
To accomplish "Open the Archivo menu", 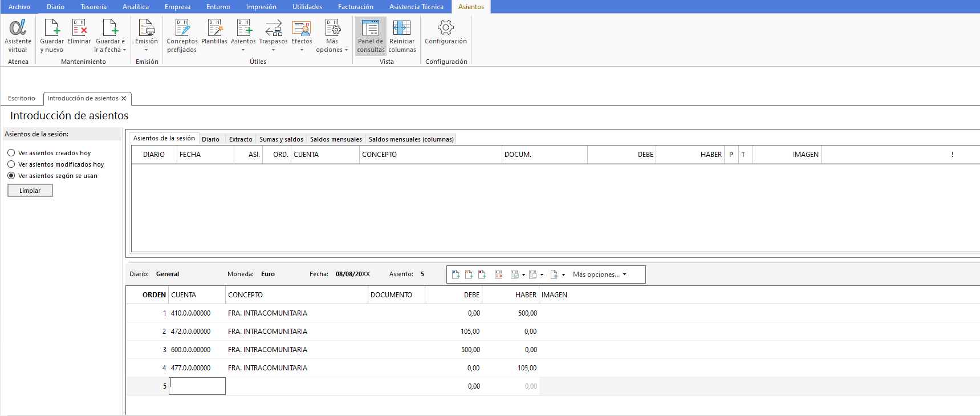I will tap(19, 7).
